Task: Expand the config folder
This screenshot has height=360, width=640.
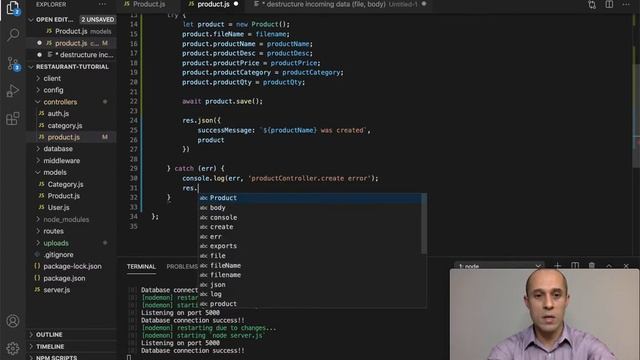Action: 53,90
